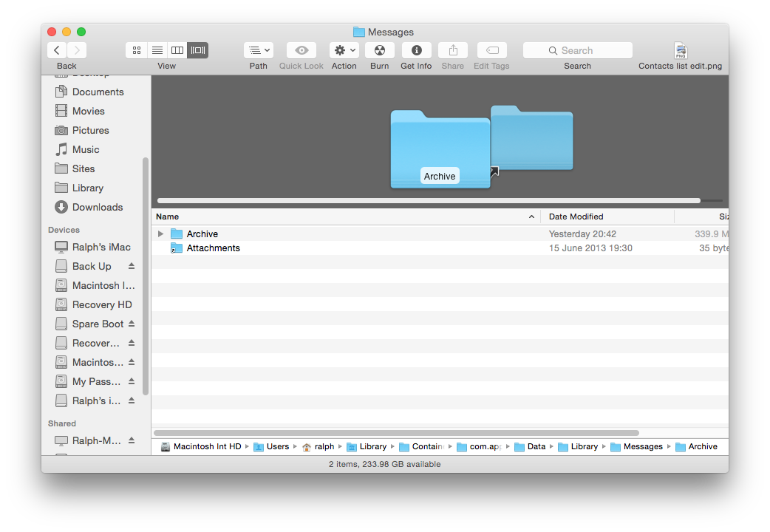Expand the Archive folder disclosure triangle

(160, 233)
